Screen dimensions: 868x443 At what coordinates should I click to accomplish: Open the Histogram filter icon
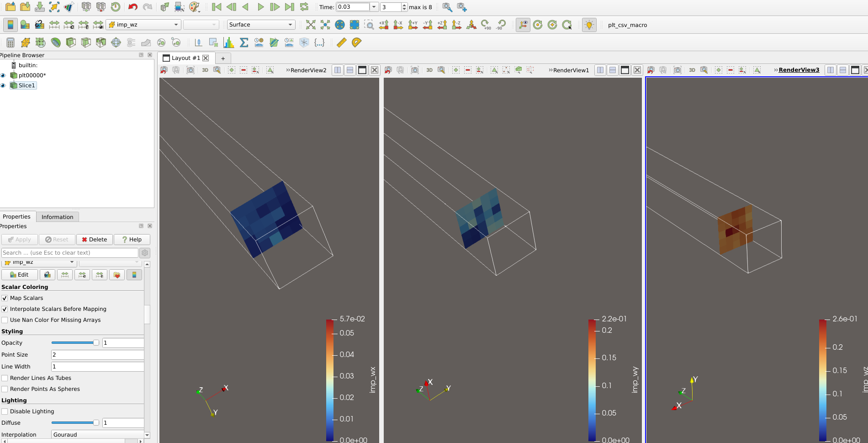coord(228,43)
